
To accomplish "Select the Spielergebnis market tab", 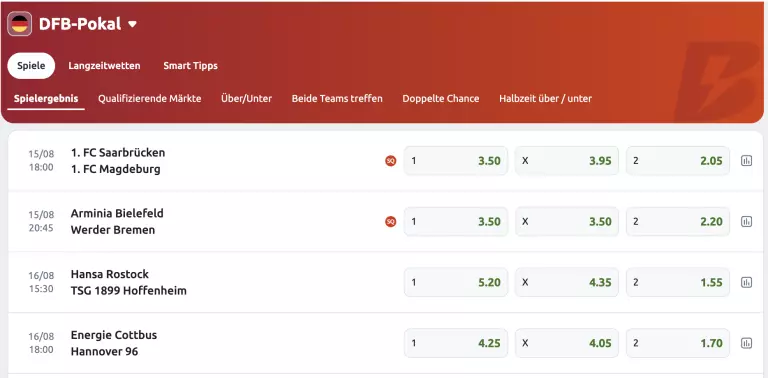I will click(46, 98).
